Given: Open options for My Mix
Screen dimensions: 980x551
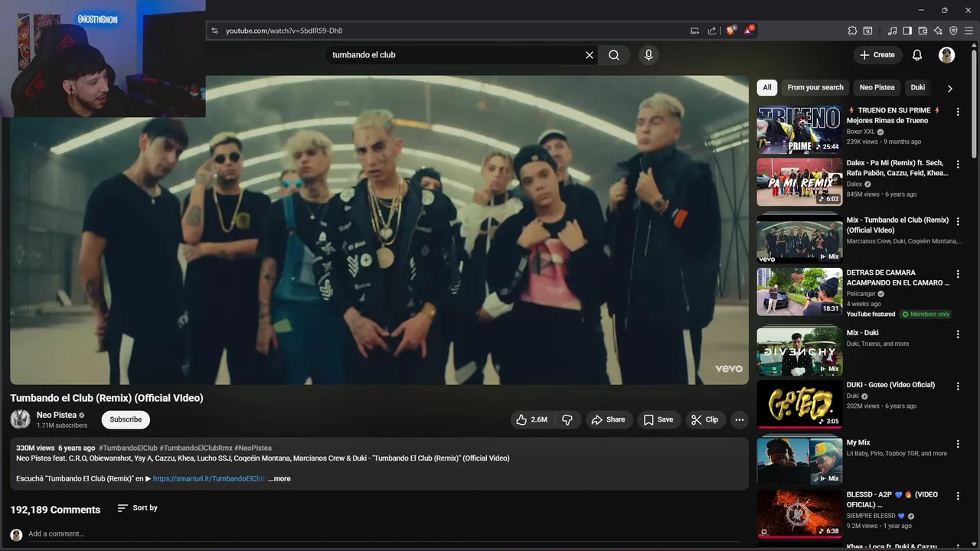Looking at the screenshot, I should click(958, 444).
